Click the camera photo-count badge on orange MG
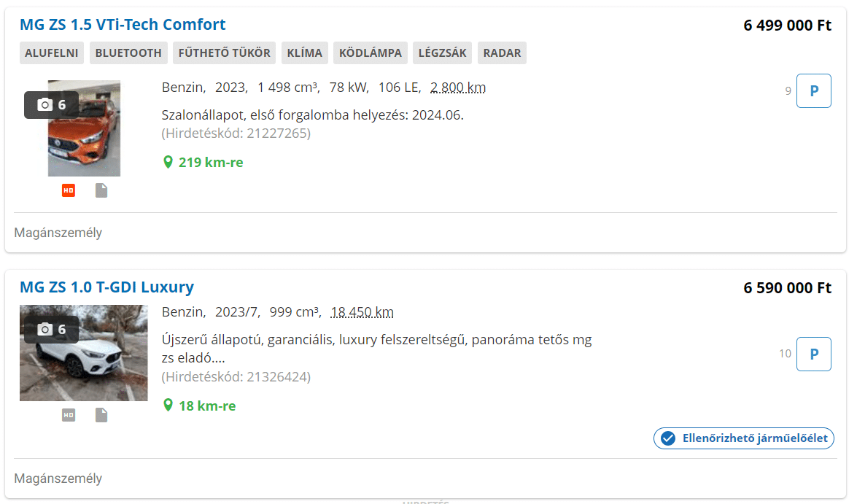The height and width of the screenshot is (504, 857). (51, 105)
